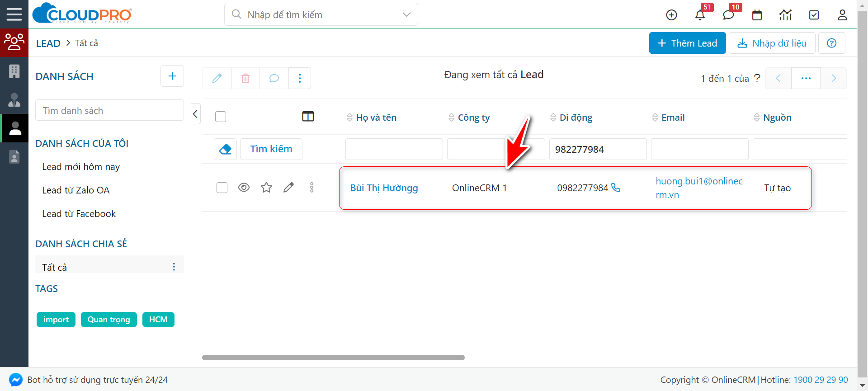The height and width of the screenshot is (391, 868).
Task: Expand the global search dropdown arrow
Action: pyautogui.click(x=406, y=14)
